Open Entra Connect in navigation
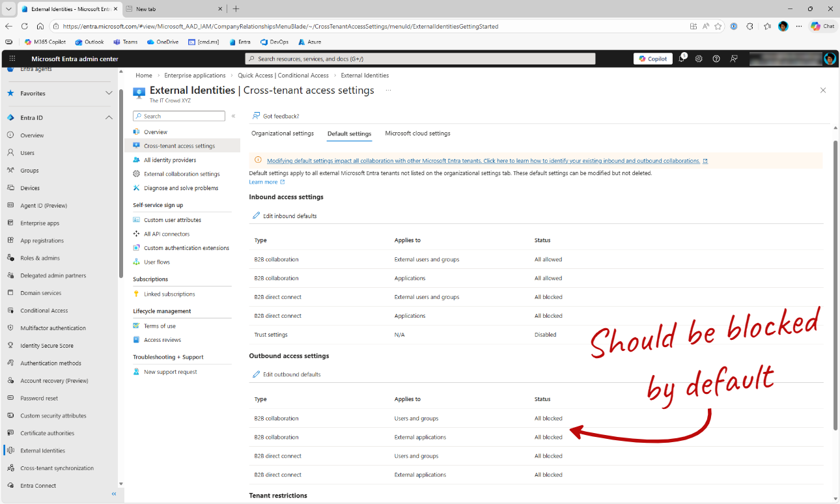Screen dimensions: 840x504 click(38, 486)
